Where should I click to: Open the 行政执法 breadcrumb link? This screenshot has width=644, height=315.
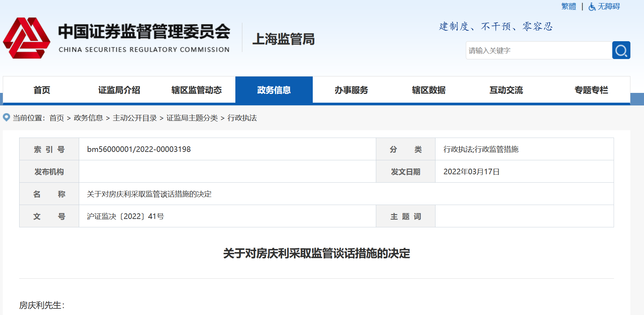coord(242,118)
